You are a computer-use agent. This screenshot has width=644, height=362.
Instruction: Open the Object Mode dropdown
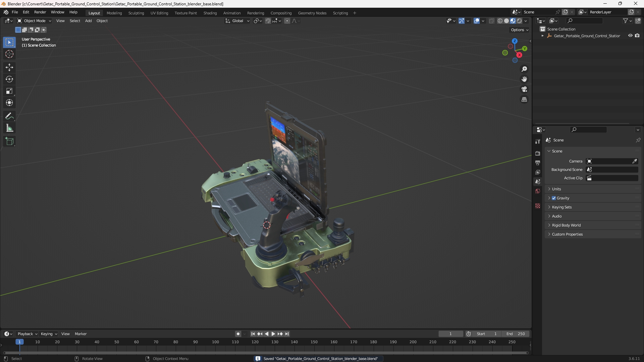(34, 21)
